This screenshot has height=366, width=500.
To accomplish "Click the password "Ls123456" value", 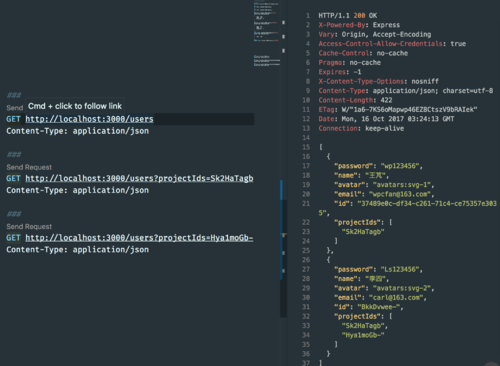I will point(400,269).
